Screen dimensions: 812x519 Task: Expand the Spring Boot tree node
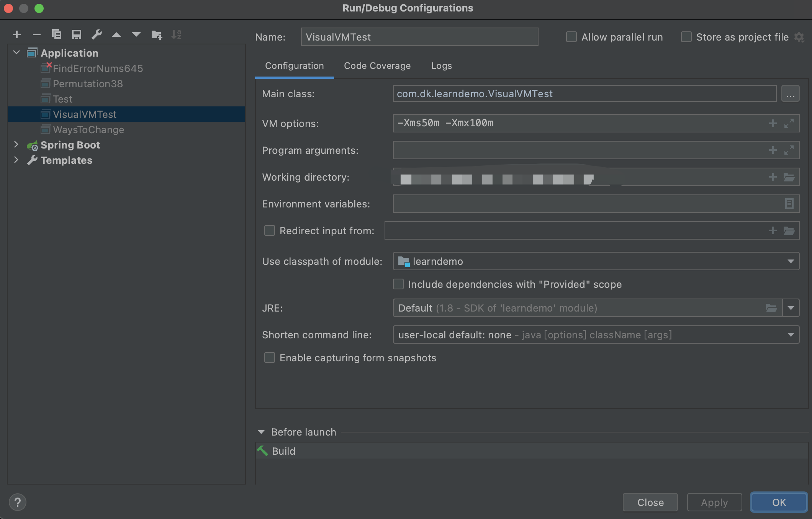point(16,145)
